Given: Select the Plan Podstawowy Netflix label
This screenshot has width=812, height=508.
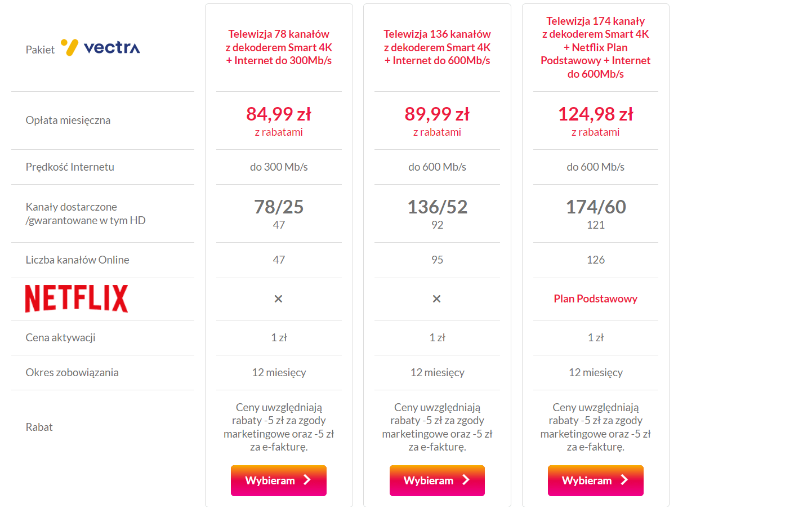Looking at the screenshot, I should 596,299.
